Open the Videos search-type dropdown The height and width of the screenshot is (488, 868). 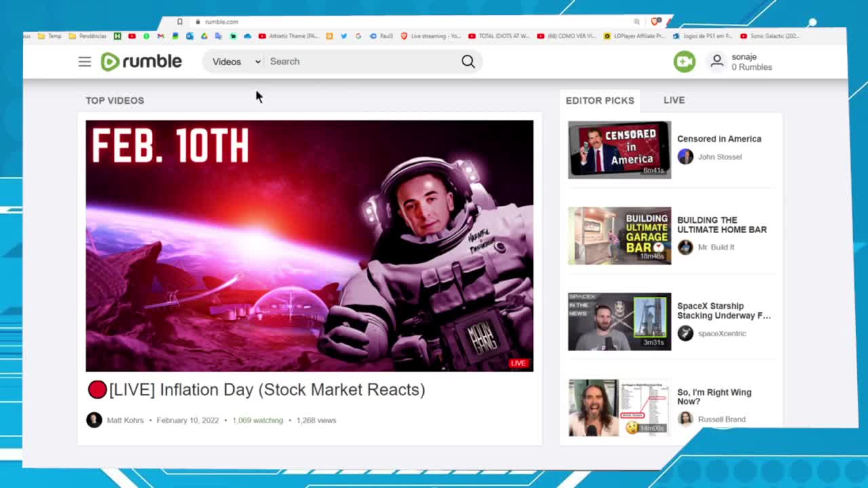[x=236, y=62]
